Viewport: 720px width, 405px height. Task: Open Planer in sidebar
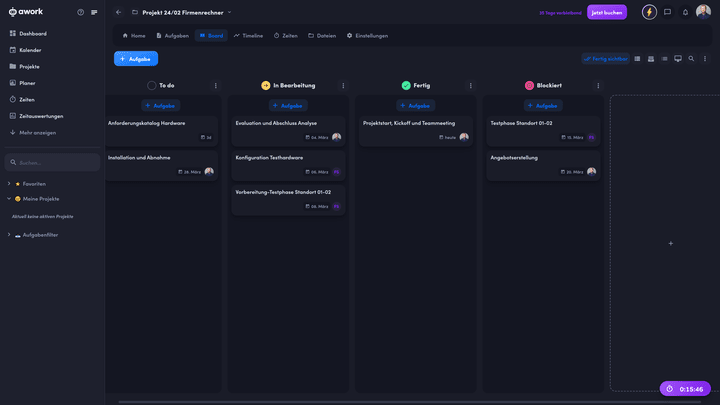click(22, 83)
